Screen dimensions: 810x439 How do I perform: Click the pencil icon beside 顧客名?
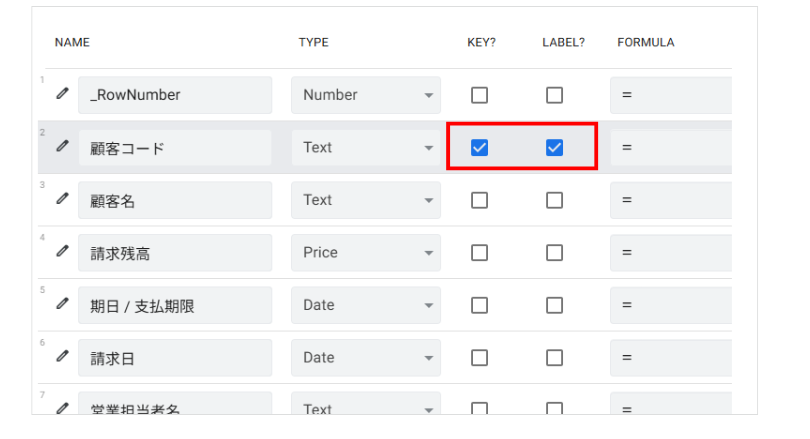pos(62,199)
